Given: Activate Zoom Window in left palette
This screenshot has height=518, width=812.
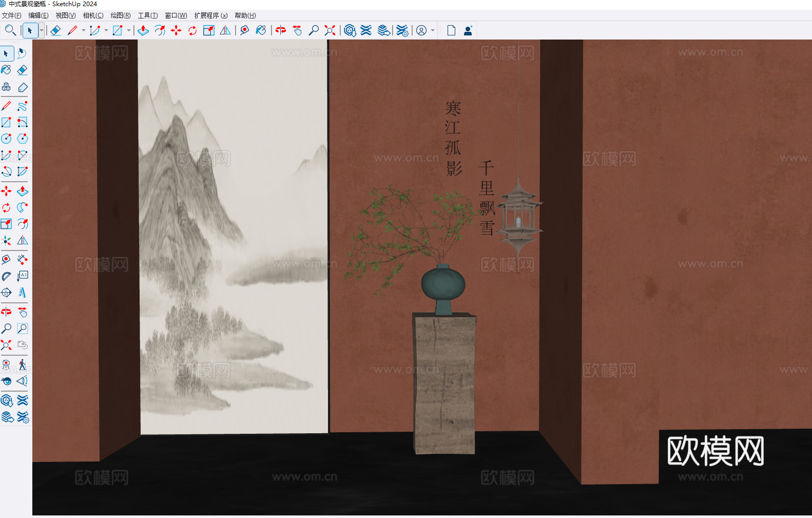Looking at the screenshot, I should (22, 328).
